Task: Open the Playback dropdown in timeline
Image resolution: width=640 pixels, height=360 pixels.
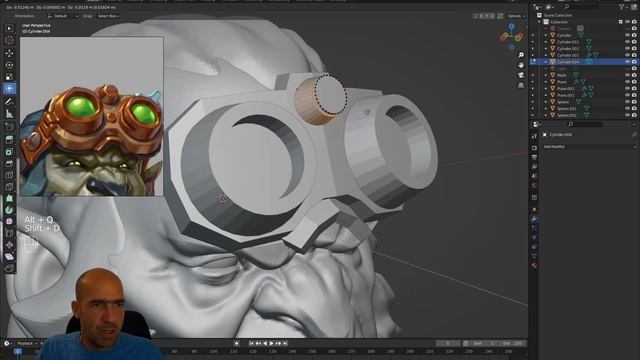Action: pos(27,343)
